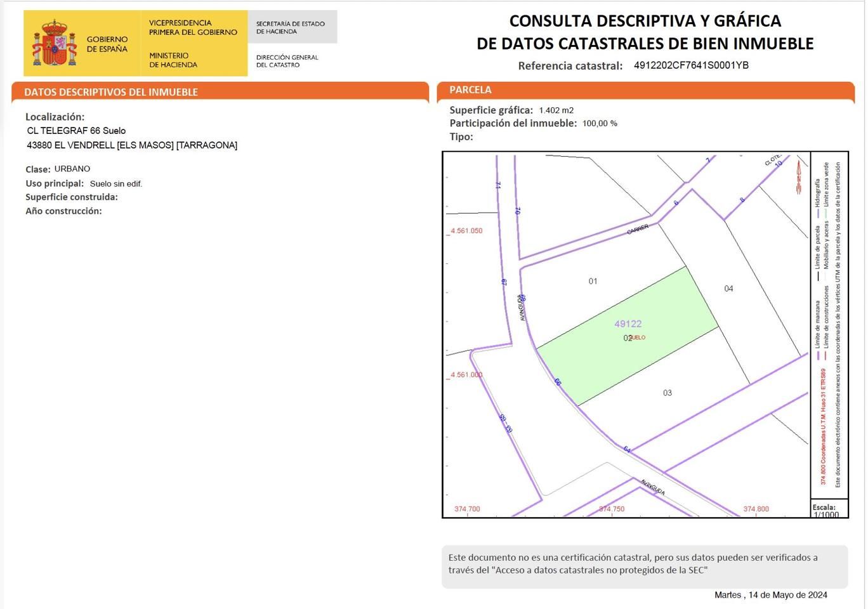
Task: Click the Suelo sin edif. value
Action: [x=116, y=184]
